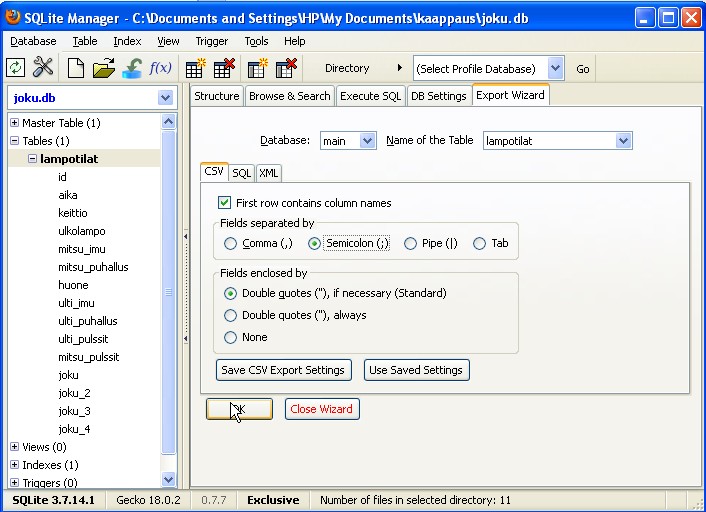Click the OK button
706x512 pixels.
coord(239,409)
